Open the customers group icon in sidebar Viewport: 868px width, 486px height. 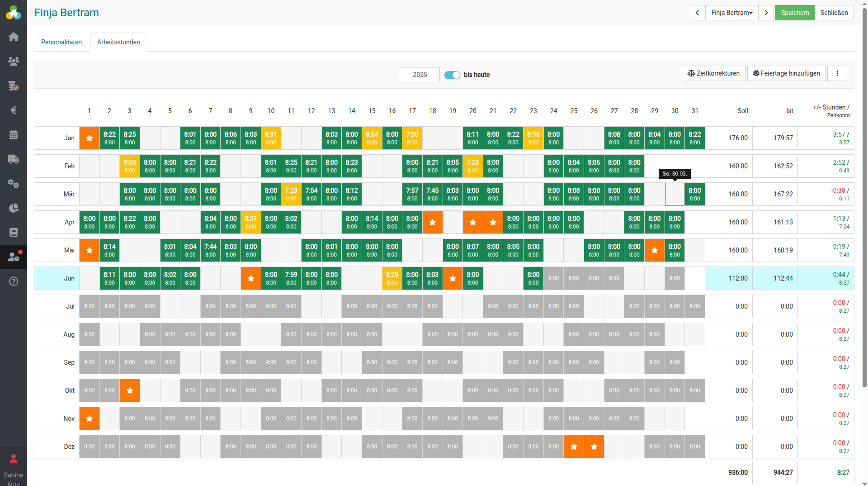(x=14, y=61)
